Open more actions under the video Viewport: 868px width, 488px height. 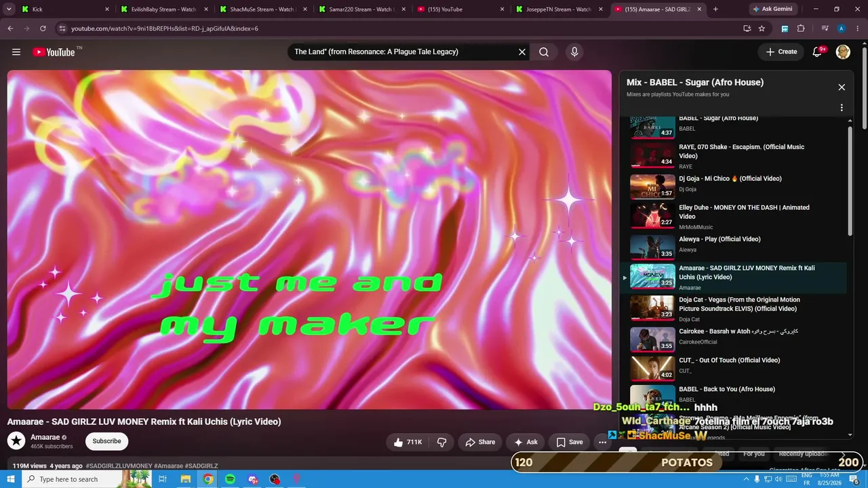602,442
